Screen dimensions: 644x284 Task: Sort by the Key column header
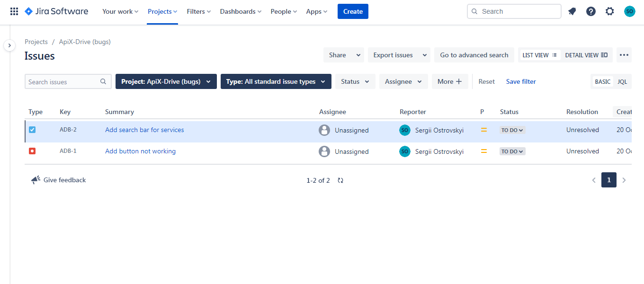[65, 112]
